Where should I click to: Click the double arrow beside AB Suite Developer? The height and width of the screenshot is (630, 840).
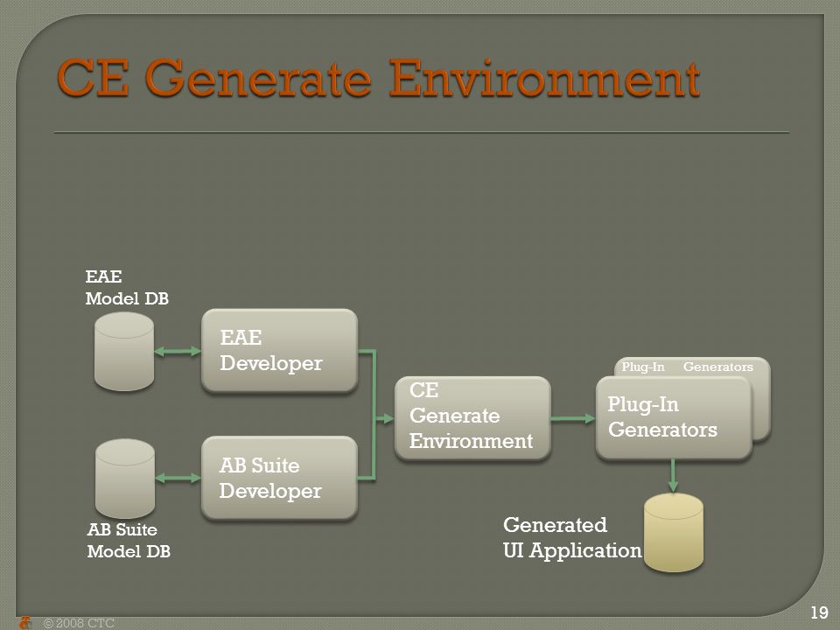(178, 479)
